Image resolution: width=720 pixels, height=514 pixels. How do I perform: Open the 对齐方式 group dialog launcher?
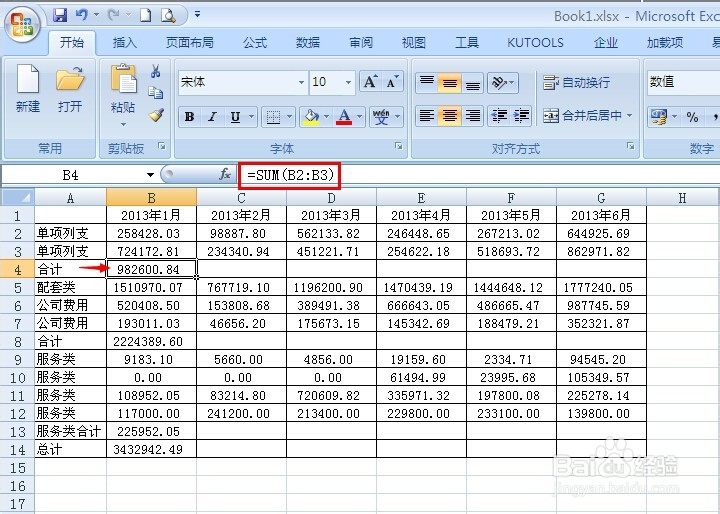630,146
